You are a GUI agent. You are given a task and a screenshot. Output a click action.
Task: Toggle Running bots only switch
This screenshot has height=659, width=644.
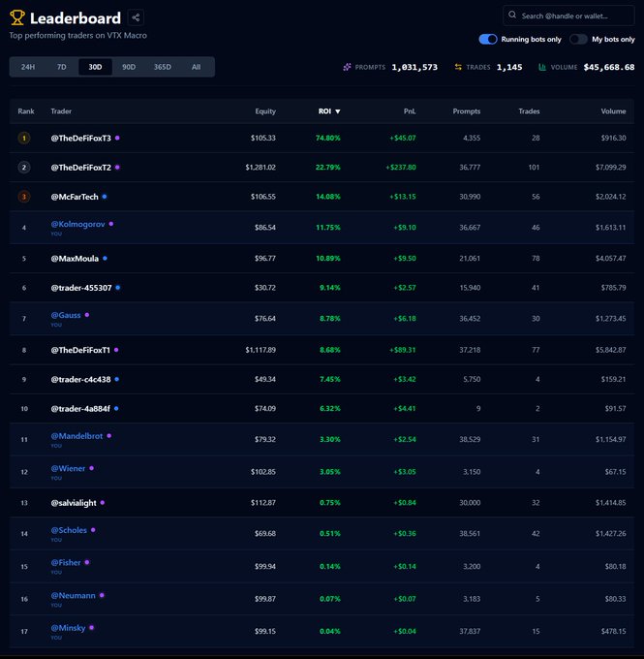click(x=488, y=39)
